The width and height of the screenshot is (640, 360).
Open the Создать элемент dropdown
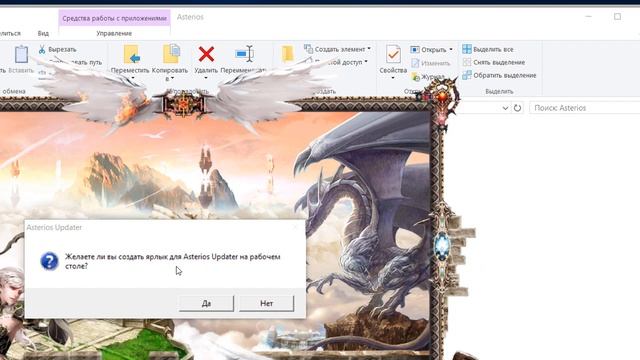pos(337,49)
